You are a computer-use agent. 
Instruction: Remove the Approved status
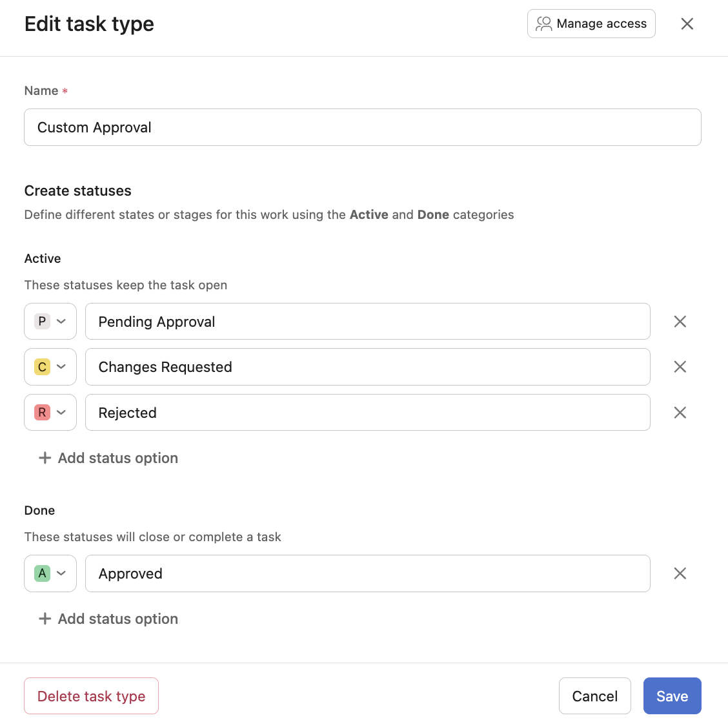(x=680, y=573)
